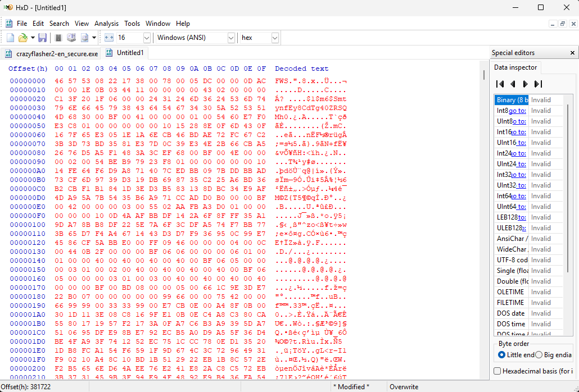The height and width of the screenshot is (392, 579).
Task: Jump to last byte in Data inspector
Action: point(538,84)
